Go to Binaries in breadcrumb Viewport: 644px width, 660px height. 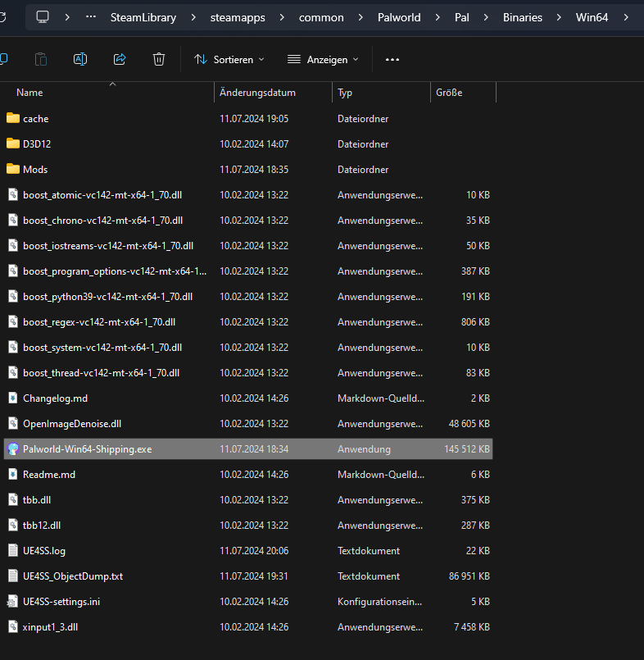tap(523, 17)
